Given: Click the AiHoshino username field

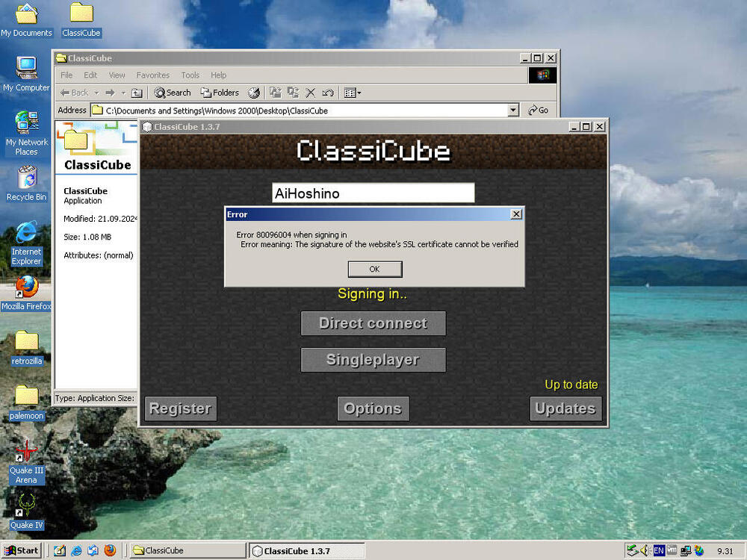Looking at the screenshot, I should (373, 193).
